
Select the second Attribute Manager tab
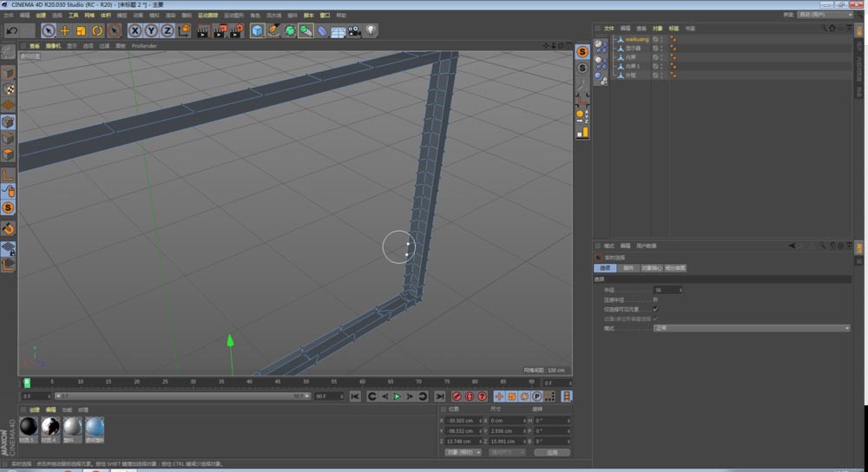tap(628, 268)
